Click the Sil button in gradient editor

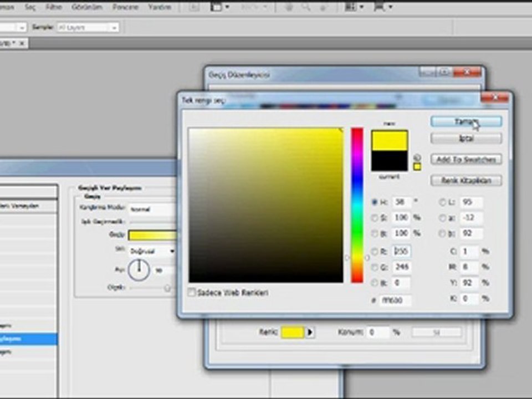tap(436, 332)
